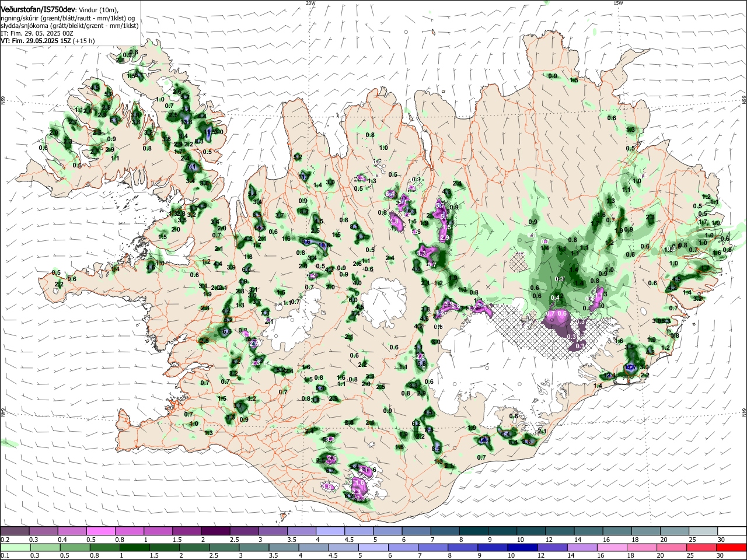Image resolution: width=747 pixels, height=560 pixels.
Task: Select the bright red 30 swatch in lower scale
Action: (x=732, y=547)
